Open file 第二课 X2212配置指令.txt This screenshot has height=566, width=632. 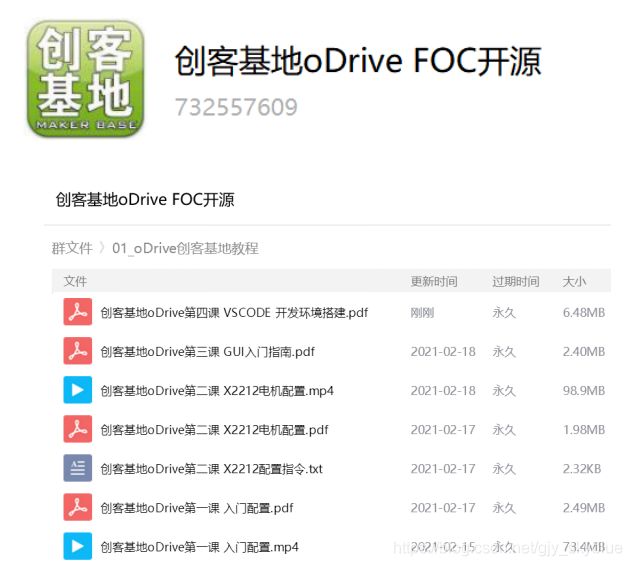[x=212, y=469]
